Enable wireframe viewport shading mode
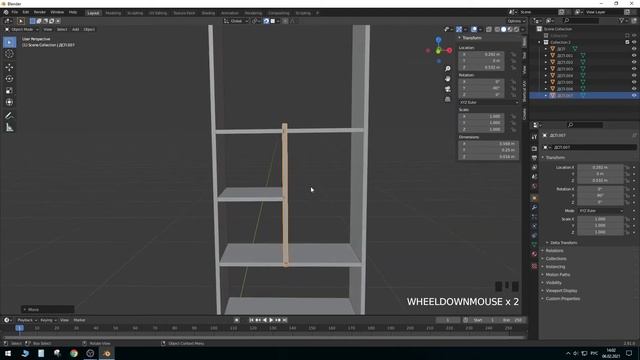 tap(497, 29)
